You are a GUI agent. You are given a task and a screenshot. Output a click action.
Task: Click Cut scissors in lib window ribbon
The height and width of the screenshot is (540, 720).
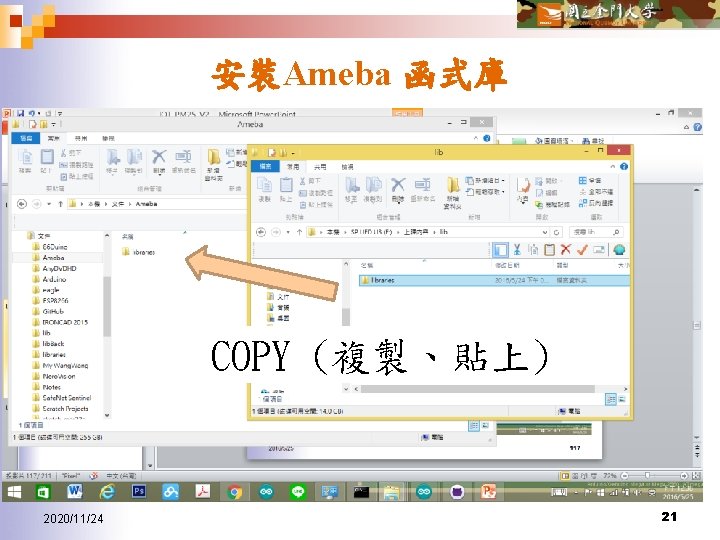(x=310, y=181)
